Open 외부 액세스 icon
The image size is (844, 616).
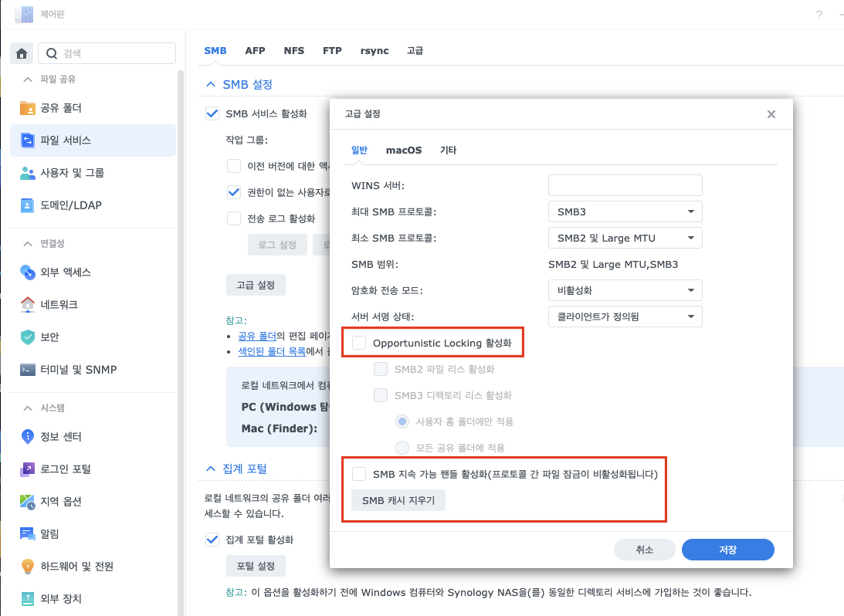point(28,272)
